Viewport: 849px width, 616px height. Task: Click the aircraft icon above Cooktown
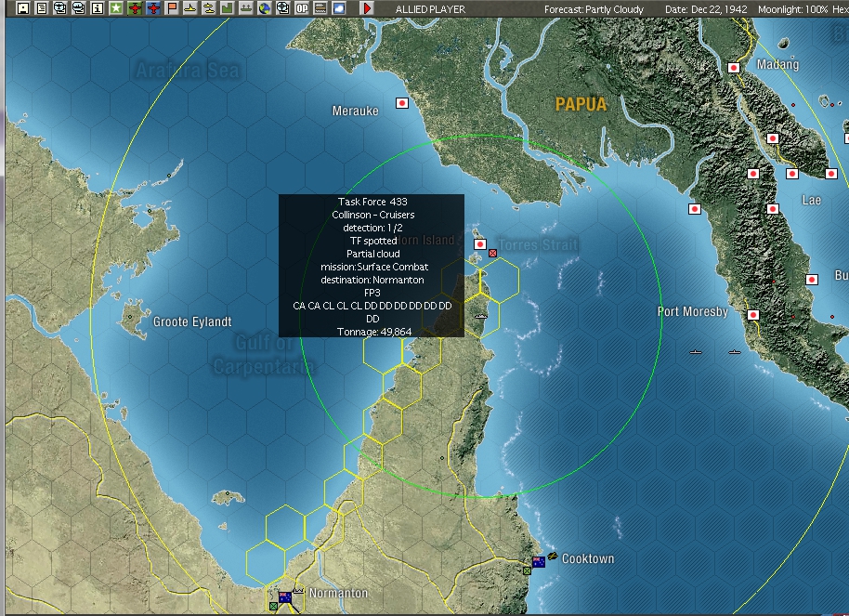coord(553,556)
